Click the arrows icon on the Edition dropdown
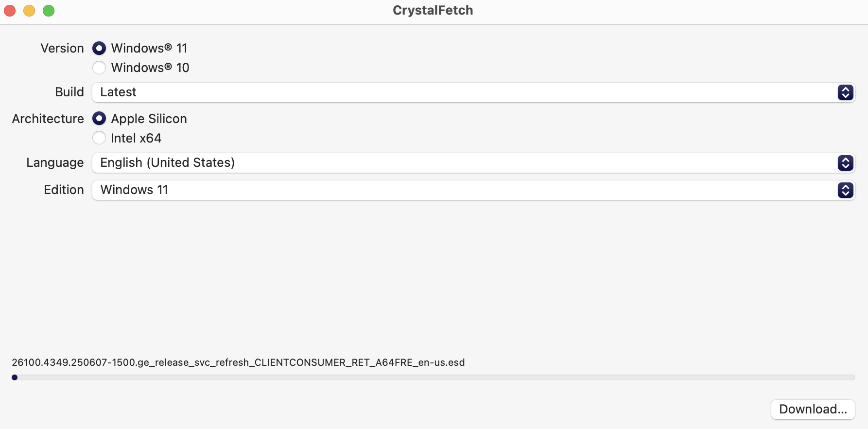868x429 pixels. click(845, 190)
